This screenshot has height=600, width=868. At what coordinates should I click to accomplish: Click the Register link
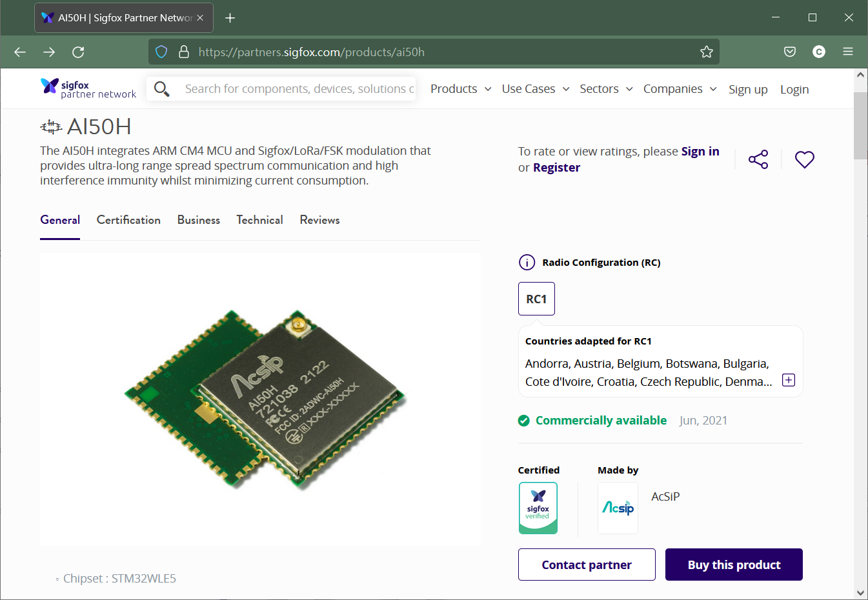click(556, 168)
